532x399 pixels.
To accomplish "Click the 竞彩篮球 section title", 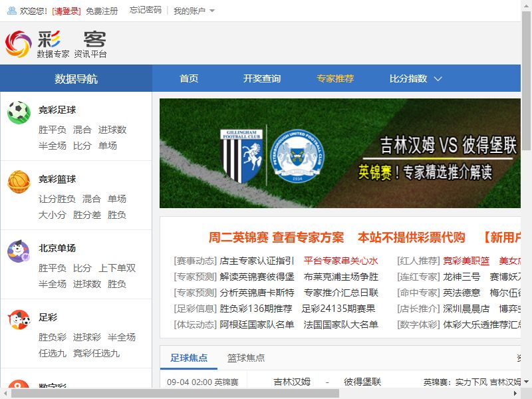I will coord(57,179).
